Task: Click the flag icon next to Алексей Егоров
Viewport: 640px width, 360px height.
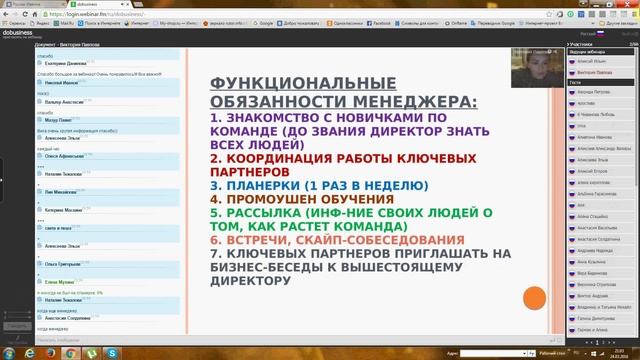Action: 572,171
